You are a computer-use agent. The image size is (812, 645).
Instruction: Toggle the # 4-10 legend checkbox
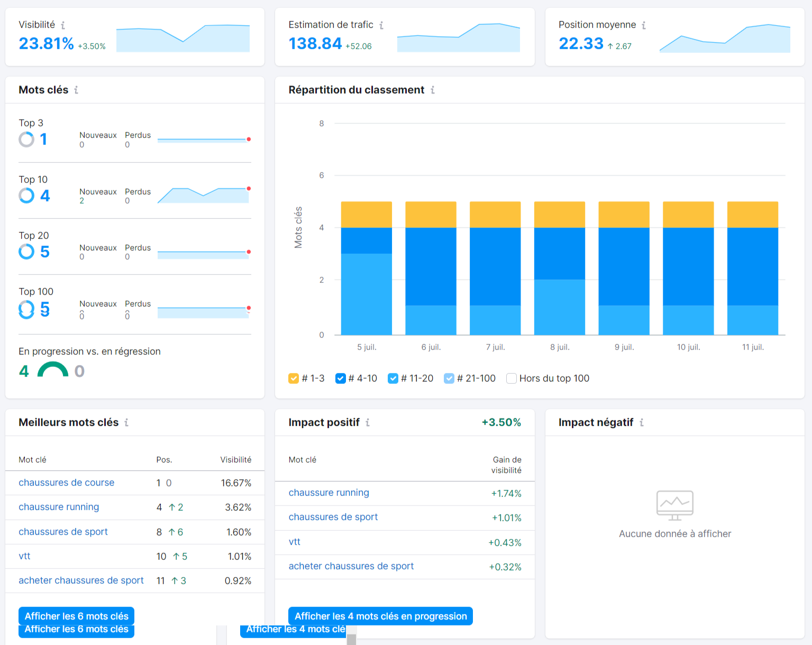[x=341, y=379]
